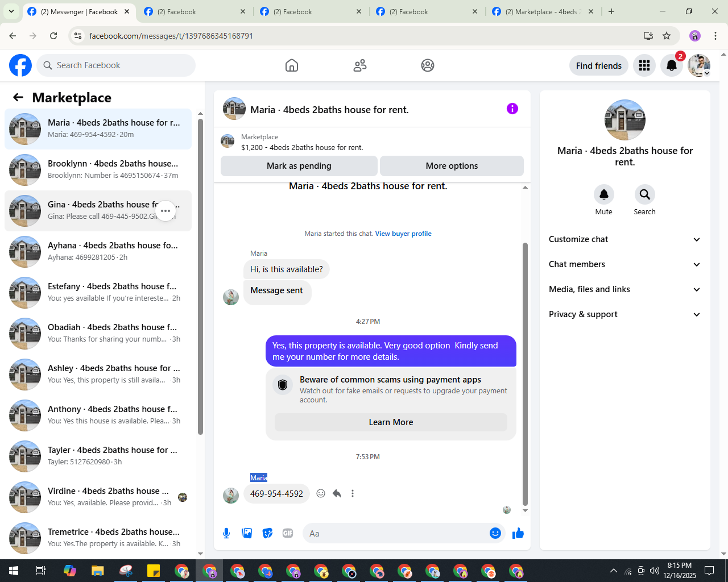
Task: Open Brooklynn's marketplace conversation
Action: pyautogui.click(x=98, y=170)
